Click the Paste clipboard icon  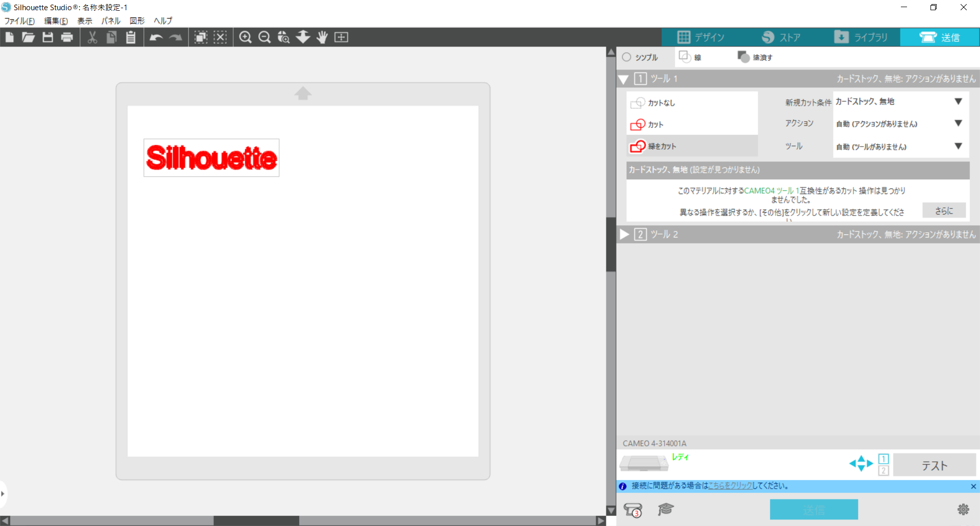tap(131, 37)
